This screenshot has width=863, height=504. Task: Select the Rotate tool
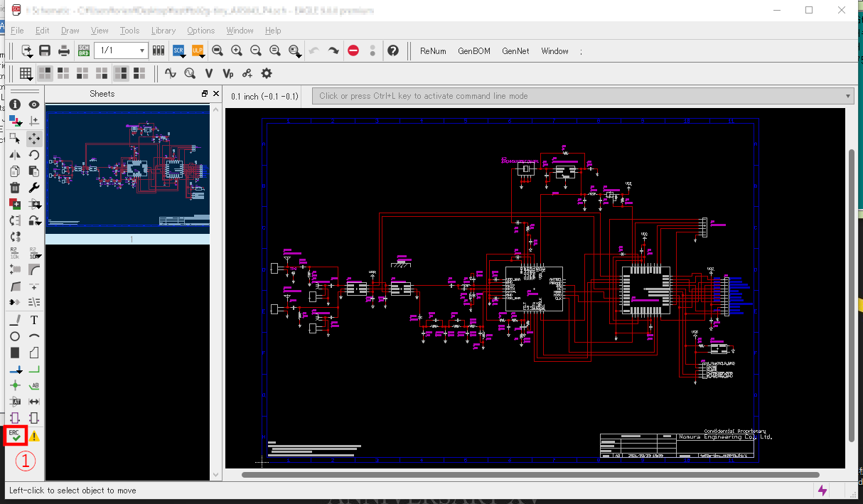click(34, 154)
